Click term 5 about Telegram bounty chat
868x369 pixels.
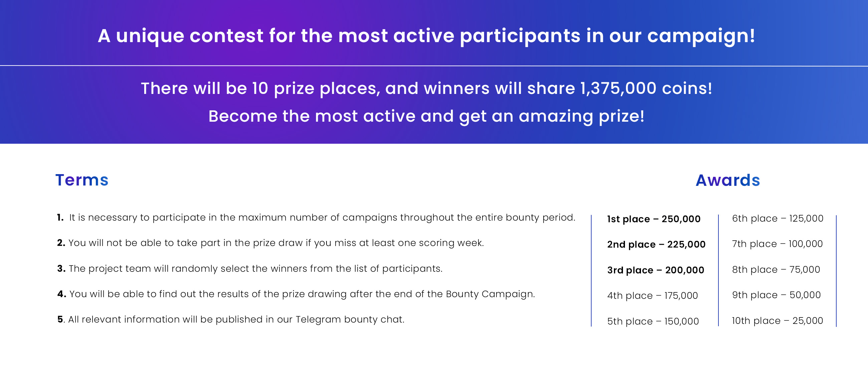click(231, 320)
